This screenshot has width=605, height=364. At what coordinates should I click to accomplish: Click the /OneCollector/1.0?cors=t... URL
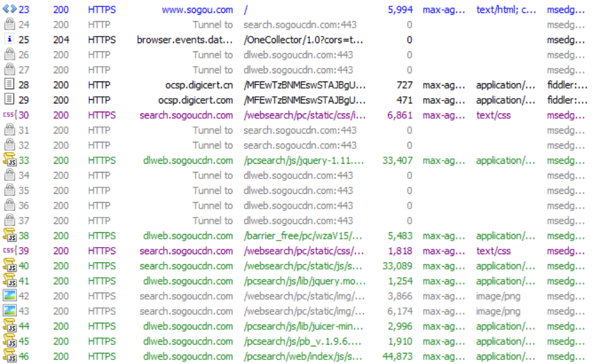click(303, 40)
